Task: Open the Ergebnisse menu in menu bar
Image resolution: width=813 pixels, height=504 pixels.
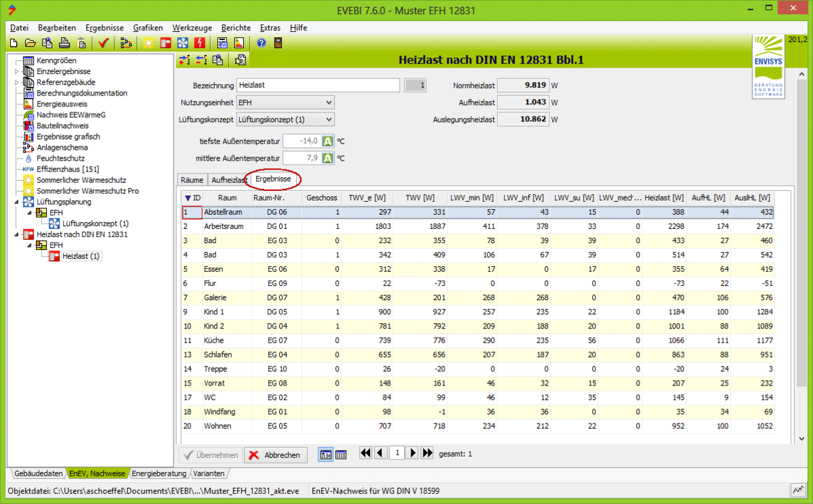Action: point(104,28)
